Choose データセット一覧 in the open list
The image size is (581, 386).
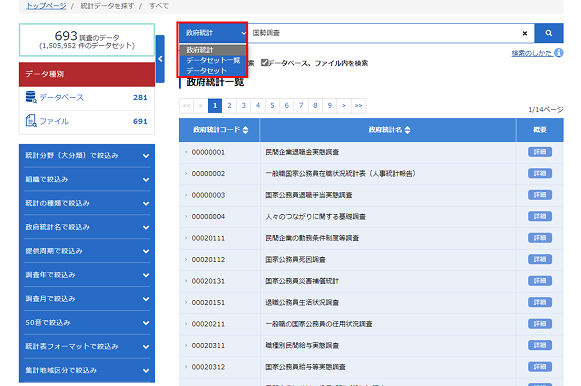(x=213, y=60)
